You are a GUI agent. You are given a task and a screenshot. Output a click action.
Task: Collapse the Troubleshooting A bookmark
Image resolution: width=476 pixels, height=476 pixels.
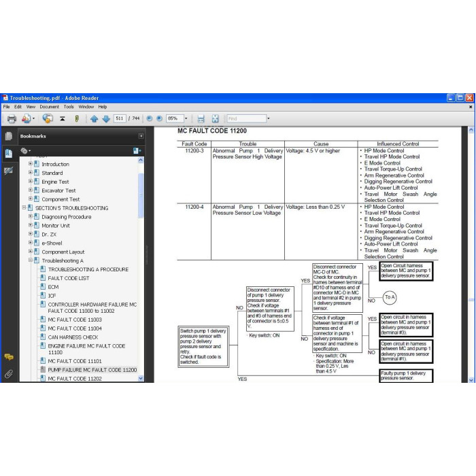[x=31, y=260]
